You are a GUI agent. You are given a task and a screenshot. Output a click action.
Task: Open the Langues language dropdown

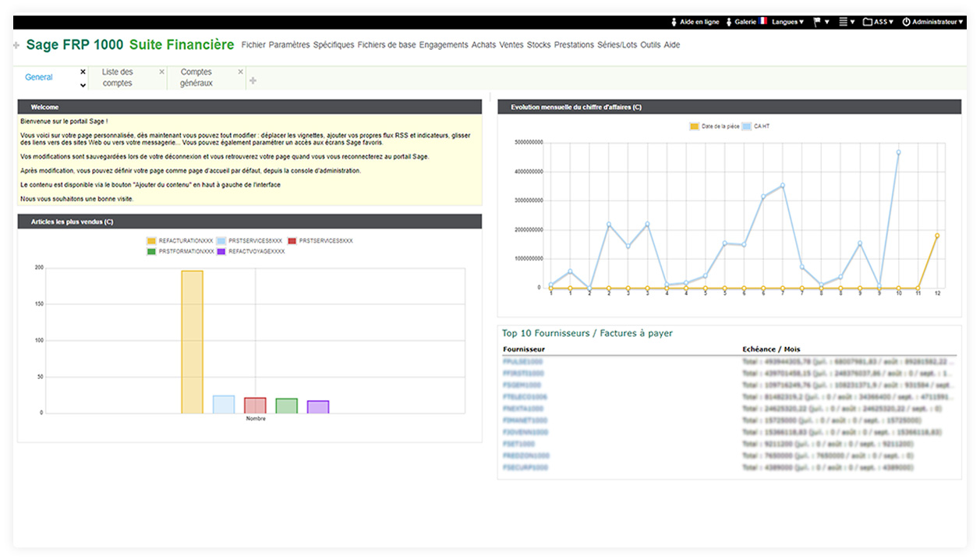pos(787,22)
